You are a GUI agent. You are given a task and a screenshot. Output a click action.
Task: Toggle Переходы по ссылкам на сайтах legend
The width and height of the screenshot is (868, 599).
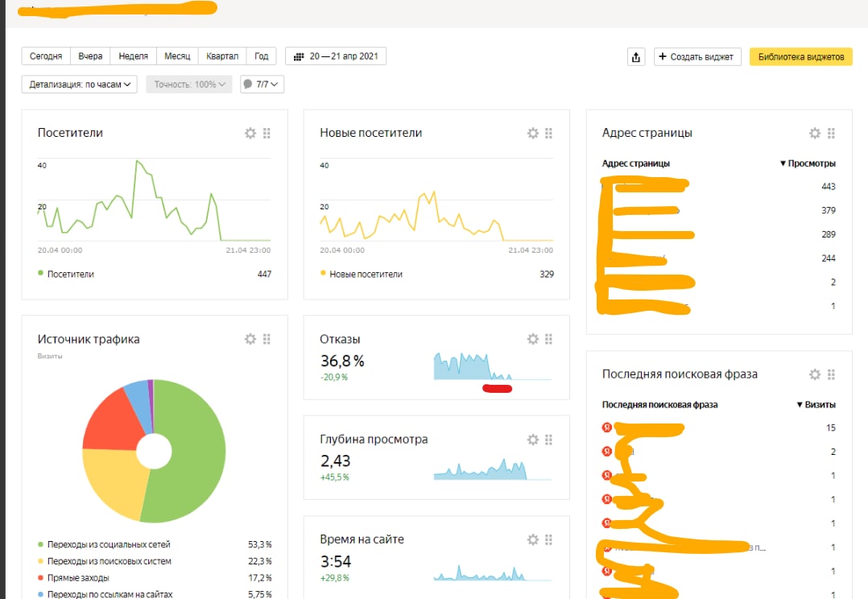click(105, 594)
